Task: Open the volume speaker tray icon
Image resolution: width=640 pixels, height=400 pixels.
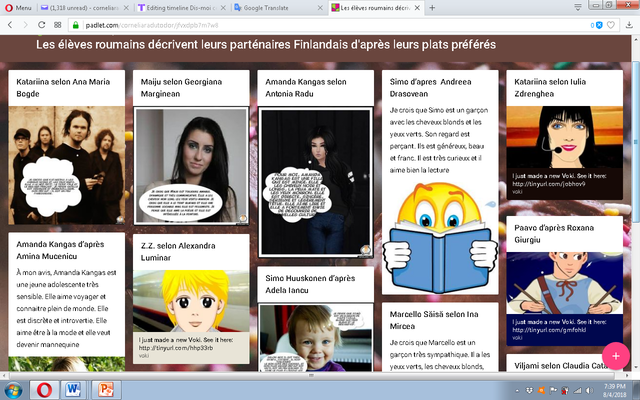Action: [589, 390]
